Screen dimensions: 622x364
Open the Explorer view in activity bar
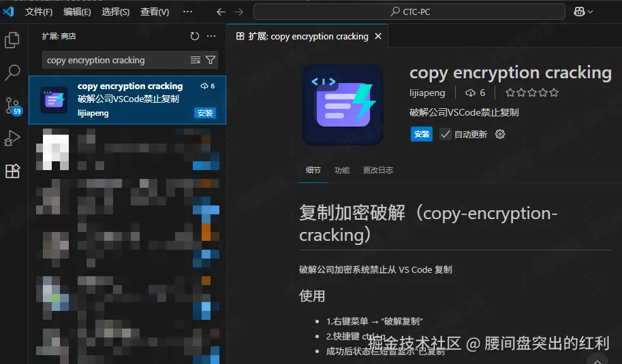12,40
